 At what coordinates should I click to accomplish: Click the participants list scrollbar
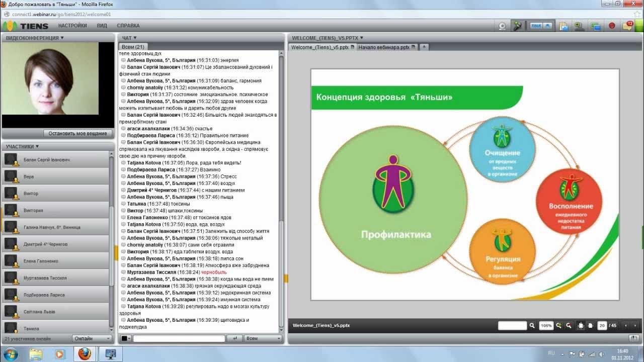coord(112,242)
